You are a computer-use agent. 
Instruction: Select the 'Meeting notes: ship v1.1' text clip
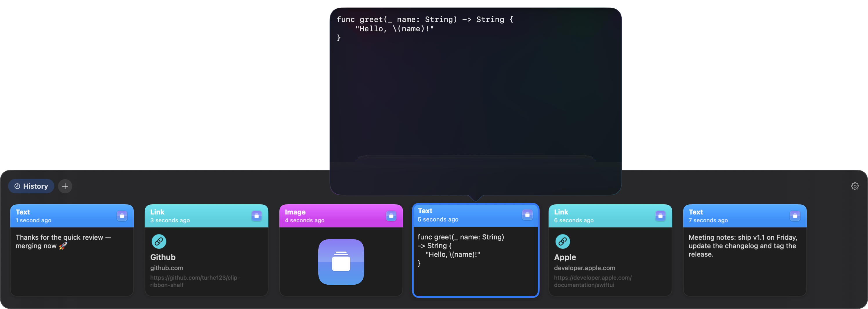click(x=743, y=246)
